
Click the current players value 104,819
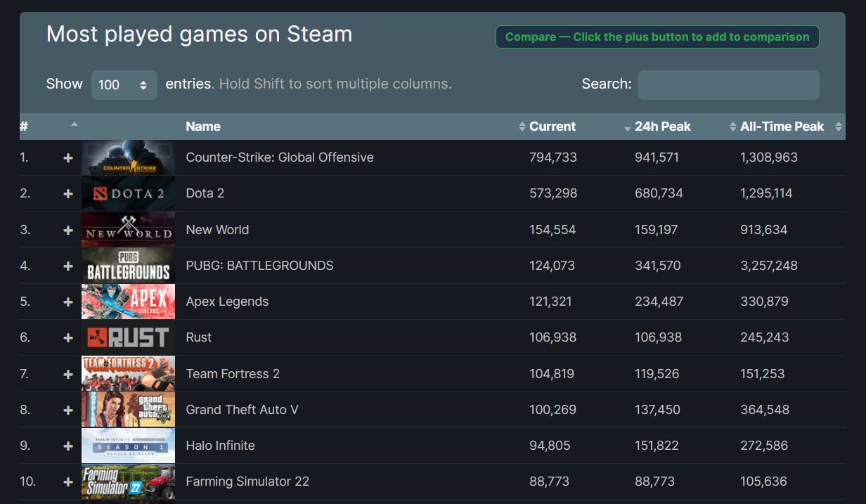(x=552, y=374)
